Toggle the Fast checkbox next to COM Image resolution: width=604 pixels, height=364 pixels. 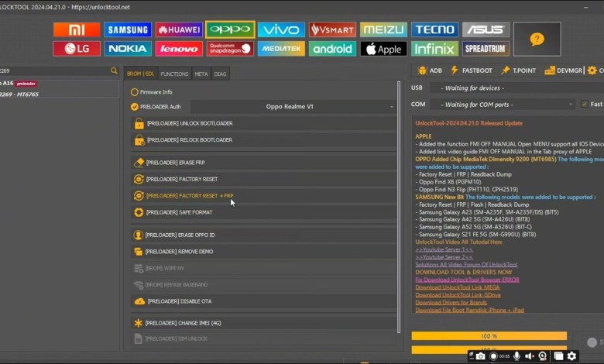(585, 104)
